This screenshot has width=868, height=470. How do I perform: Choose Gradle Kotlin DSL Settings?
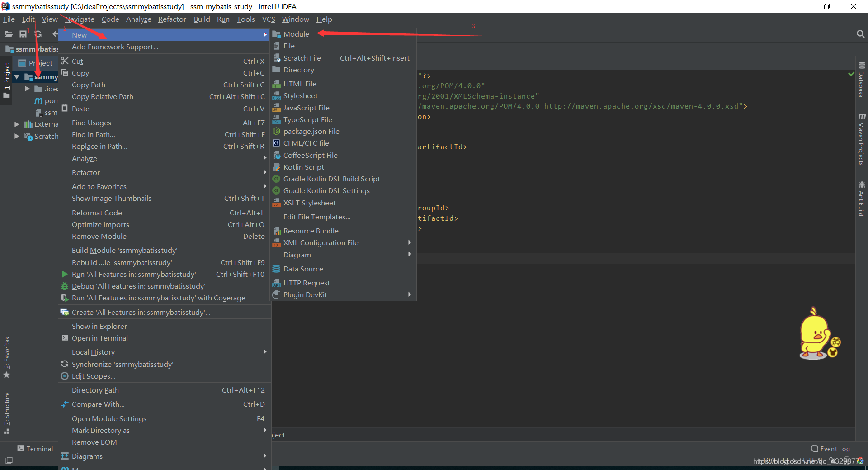coord(343,191)
